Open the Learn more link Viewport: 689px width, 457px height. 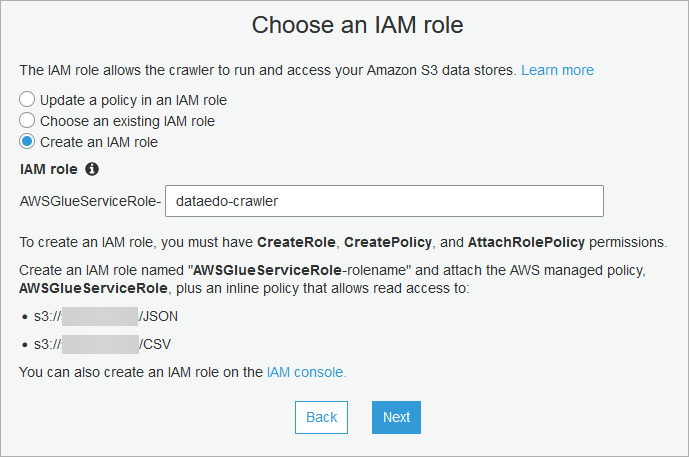(557, 70)
